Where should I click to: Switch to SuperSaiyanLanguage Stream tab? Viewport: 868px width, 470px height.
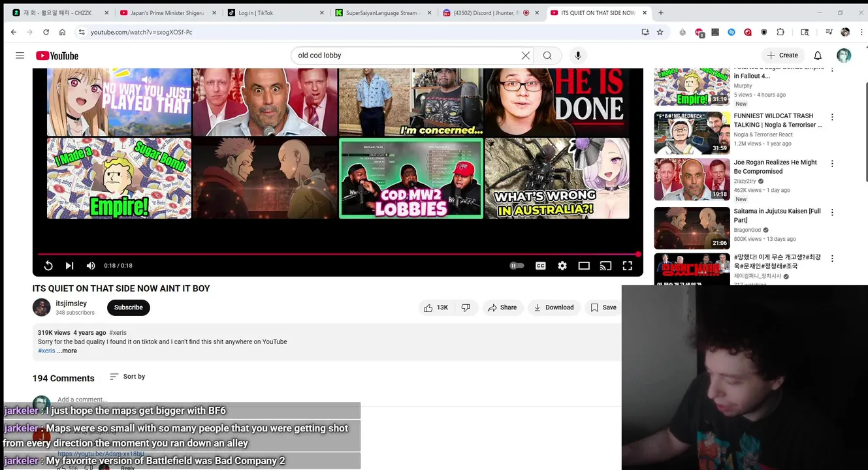382,12
